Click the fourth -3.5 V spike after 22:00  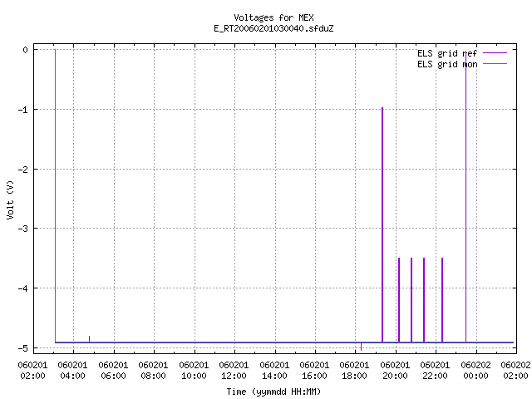coord(442,300)
